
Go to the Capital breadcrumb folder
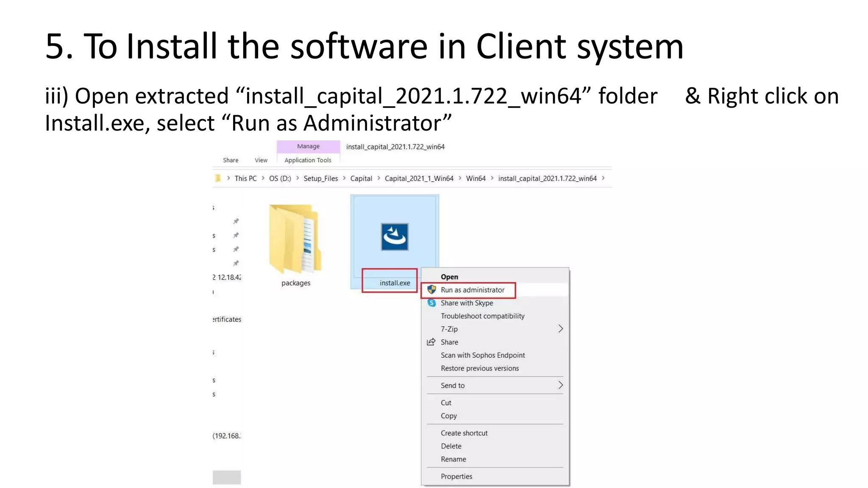pyautogui.click(x=361, y=178)
